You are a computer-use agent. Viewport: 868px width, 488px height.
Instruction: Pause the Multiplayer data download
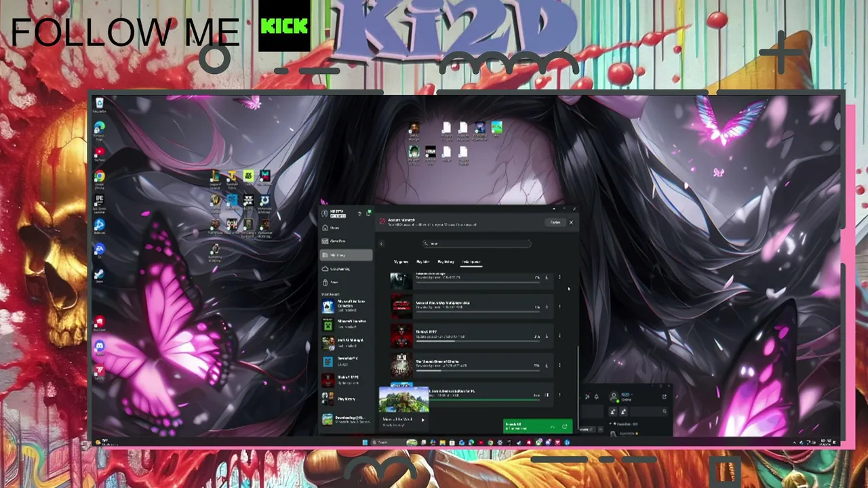546,307
